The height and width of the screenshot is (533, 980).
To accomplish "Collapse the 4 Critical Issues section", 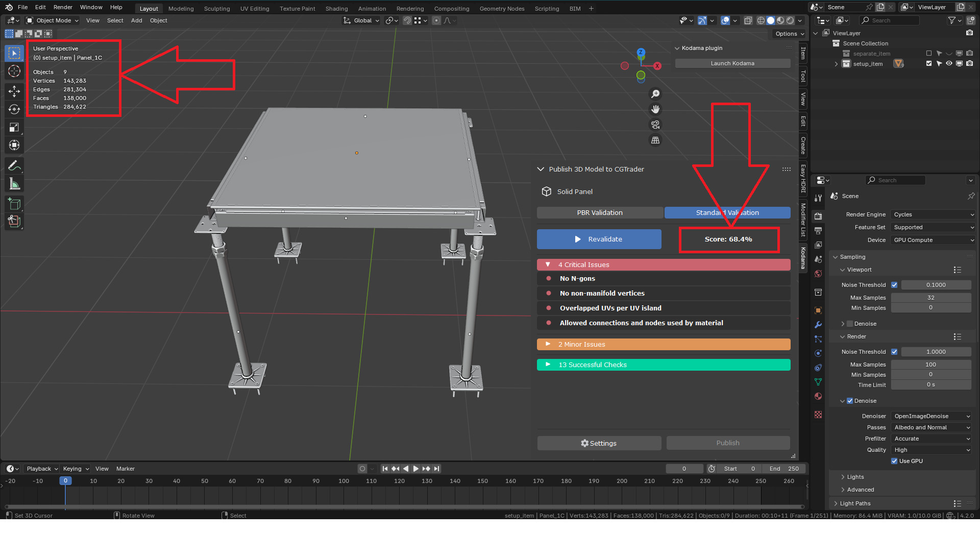I will 664,264.
